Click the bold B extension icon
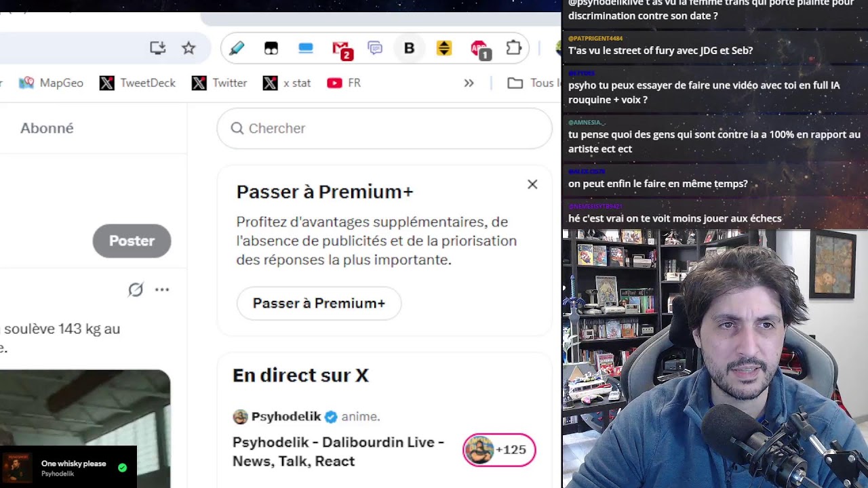Viewport: 868px width, 488px height. [x=409, y=48]
